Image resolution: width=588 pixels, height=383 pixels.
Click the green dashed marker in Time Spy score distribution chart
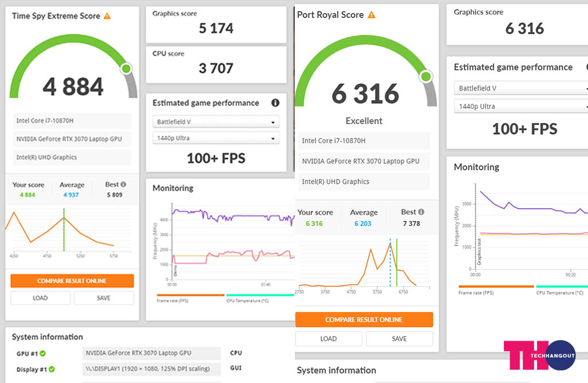[x=64, y=230]
